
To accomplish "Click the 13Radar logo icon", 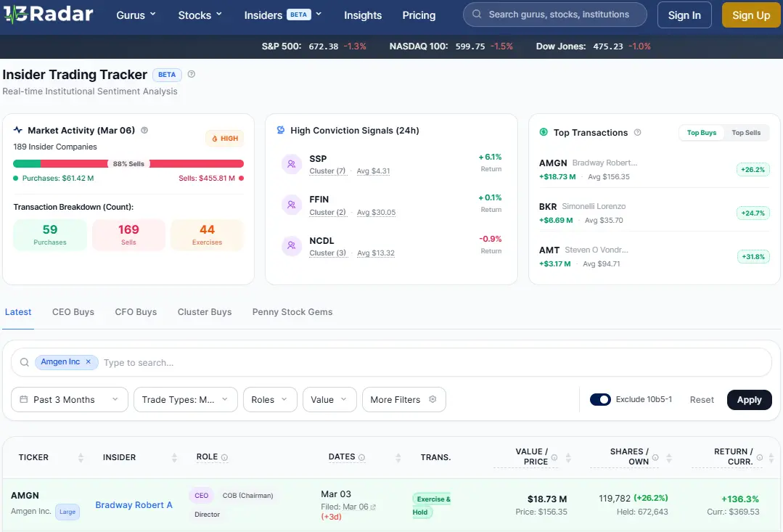I will [16, 15].
